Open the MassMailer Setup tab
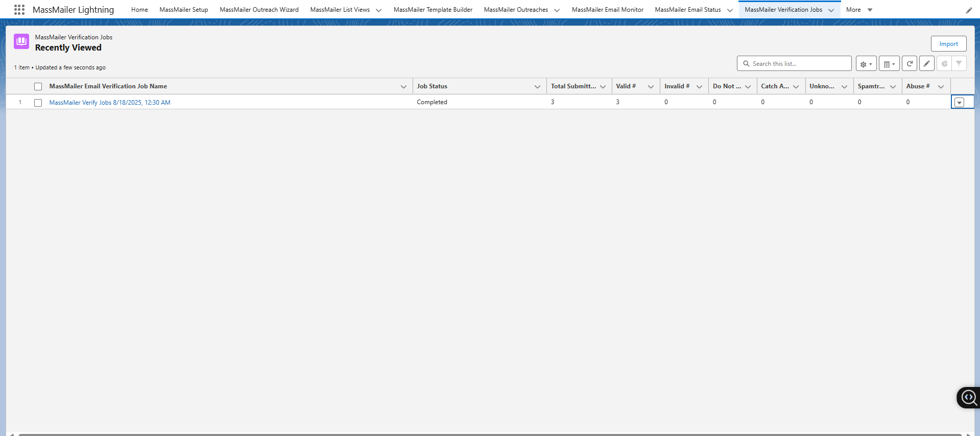 click(x=184, y=10)
